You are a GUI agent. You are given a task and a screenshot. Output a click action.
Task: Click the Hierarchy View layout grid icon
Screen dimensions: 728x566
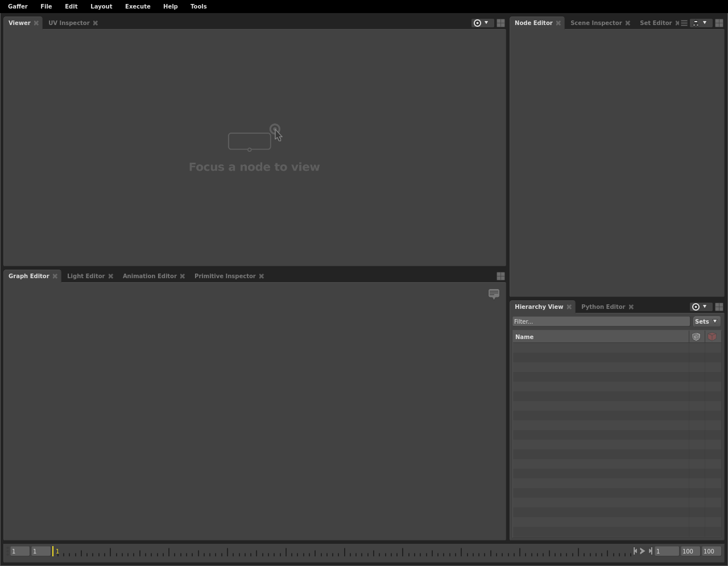tap(719, 307)
